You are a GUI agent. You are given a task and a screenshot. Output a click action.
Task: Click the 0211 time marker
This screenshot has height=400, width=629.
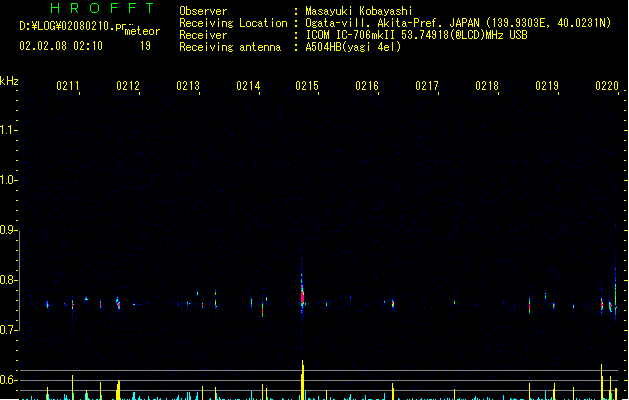(68, 86)
